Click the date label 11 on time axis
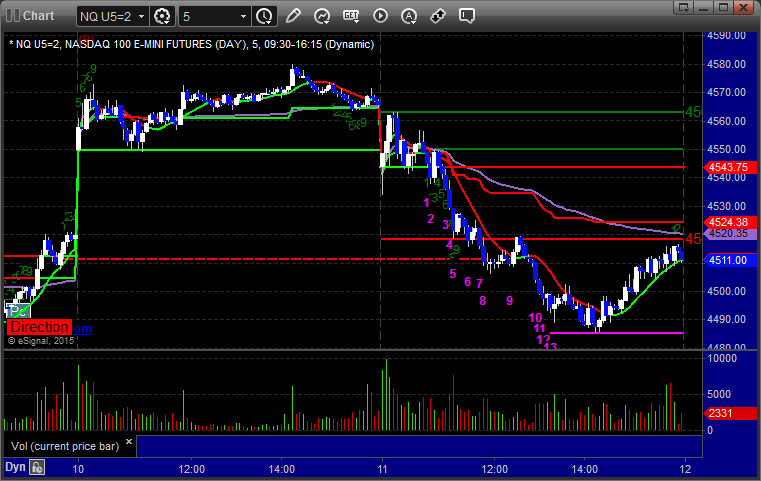This screenshot has height=481, width=761. point(382,469)
